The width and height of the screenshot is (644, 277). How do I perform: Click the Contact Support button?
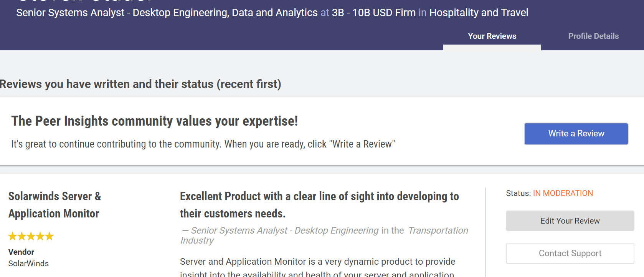[570, 253]
